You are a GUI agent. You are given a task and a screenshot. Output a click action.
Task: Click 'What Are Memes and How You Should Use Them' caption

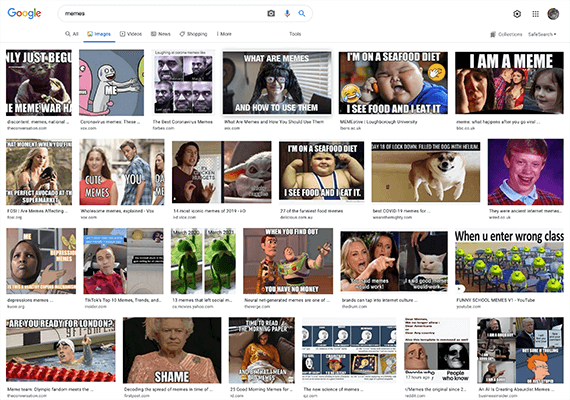point(274,122)
